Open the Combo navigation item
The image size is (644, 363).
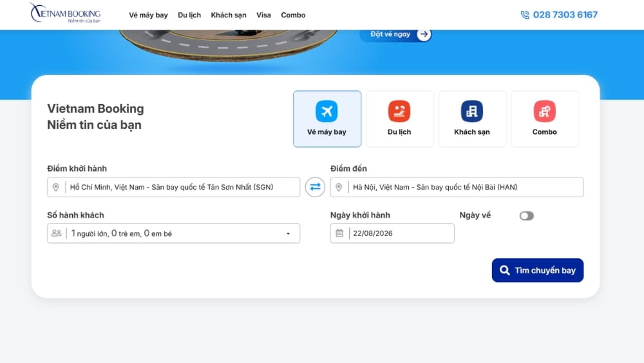click(x=293, y=15)
